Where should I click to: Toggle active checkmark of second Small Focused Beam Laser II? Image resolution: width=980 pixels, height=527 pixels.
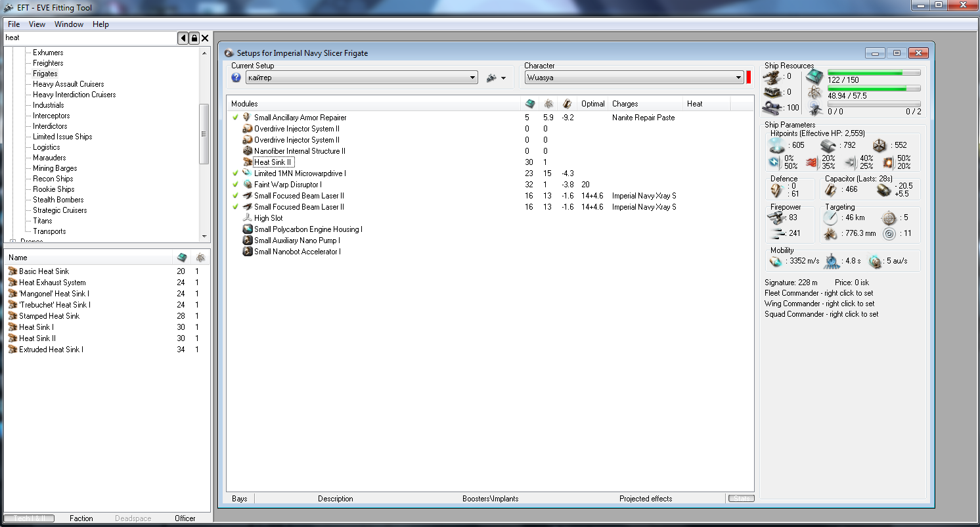click(x=235, y=207)
